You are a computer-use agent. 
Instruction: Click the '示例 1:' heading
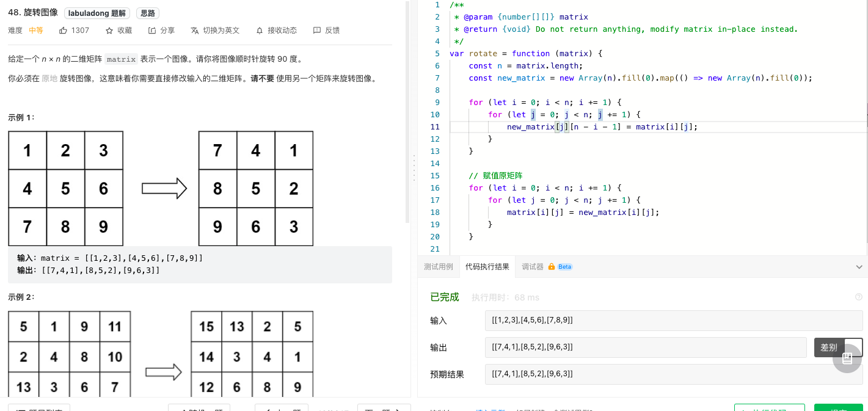pyautogui.click(x=21, y=117)
